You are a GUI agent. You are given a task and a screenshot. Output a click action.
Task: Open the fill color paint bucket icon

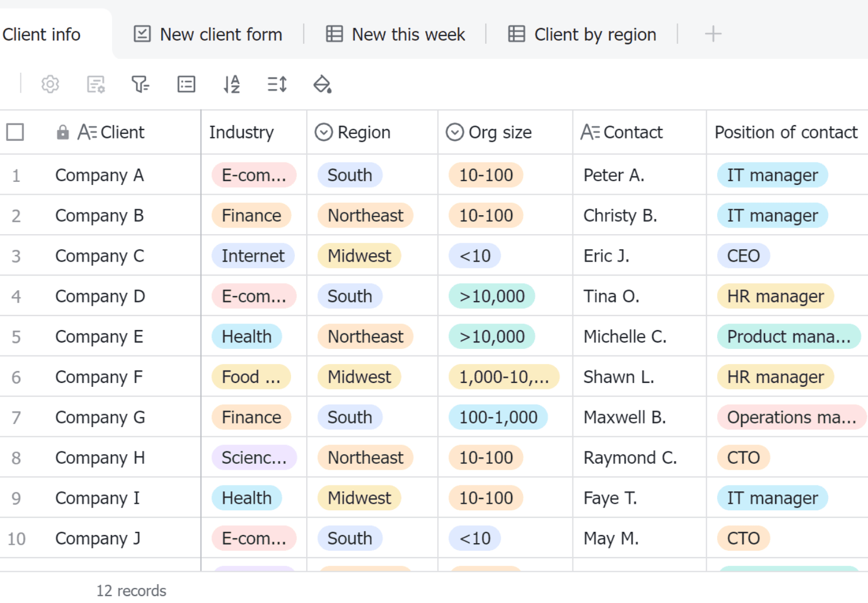coord(322,84)
